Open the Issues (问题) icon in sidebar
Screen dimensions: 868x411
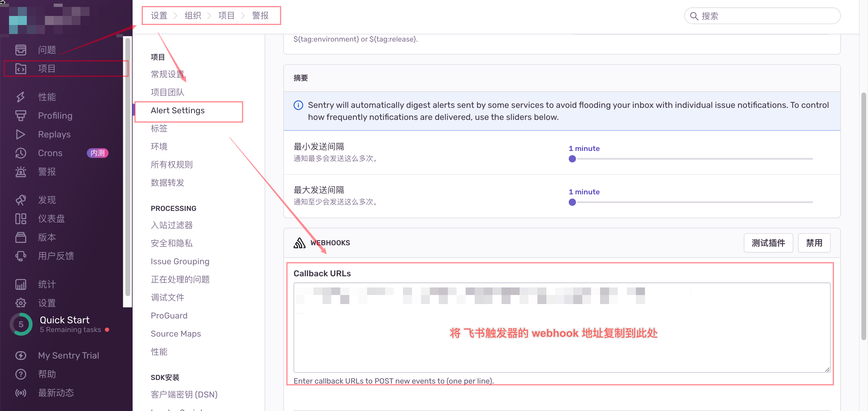point(20,49)
